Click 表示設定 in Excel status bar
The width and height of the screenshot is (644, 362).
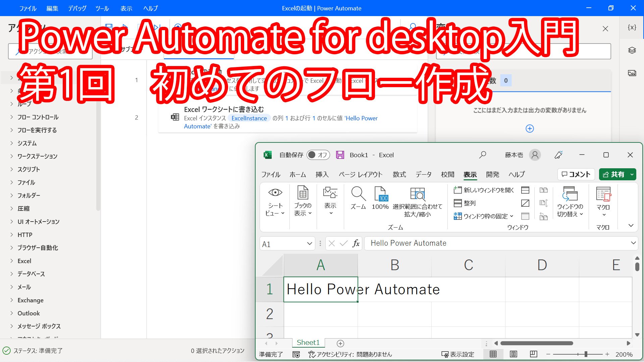[x=458, y=354]
